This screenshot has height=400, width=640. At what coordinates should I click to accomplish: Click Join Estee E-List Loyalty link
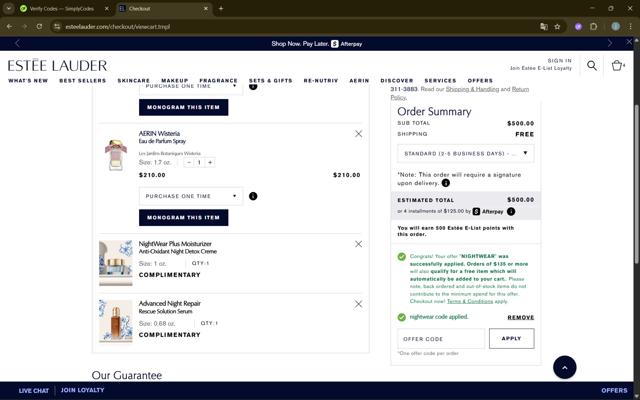541,68
